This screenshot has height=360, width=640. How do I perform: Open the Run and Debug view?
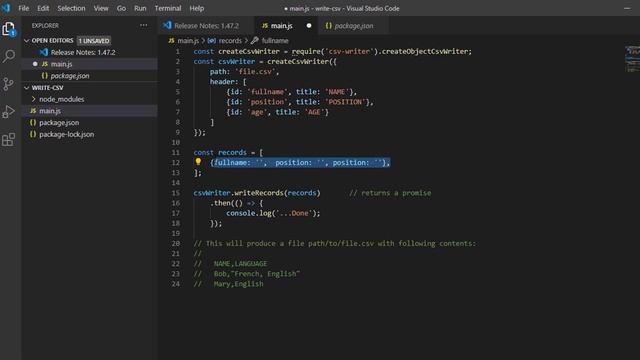[9, 112]
